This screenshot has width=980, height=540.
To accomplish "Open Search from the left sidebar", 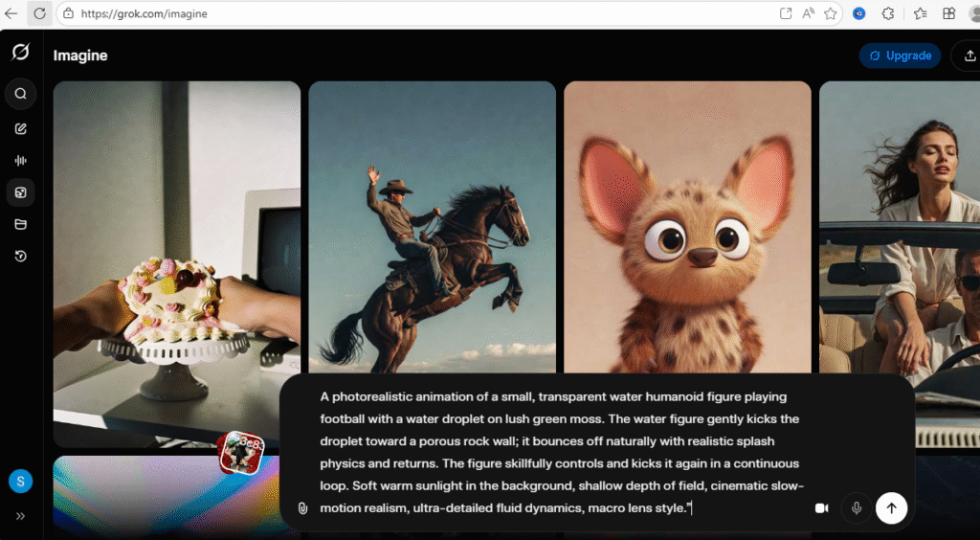I will click(x=20, y=94).
